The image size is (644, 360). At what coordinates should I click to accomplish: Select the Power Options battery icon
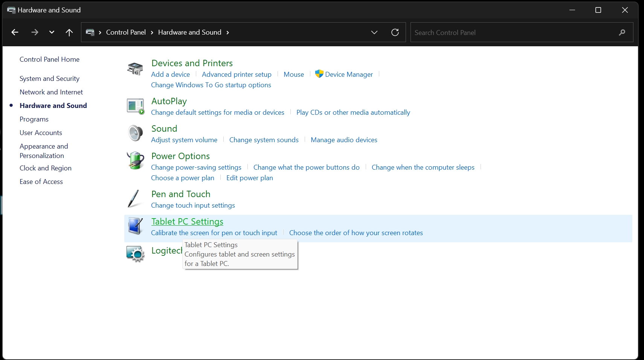pyautogui.click(x=135, y=161)
